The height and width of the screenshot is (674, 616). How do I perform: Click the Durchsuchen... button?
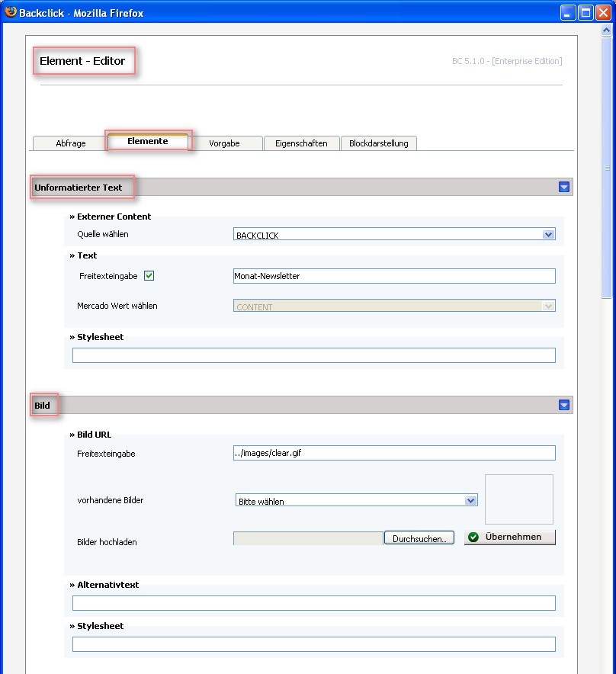[419, 538]
